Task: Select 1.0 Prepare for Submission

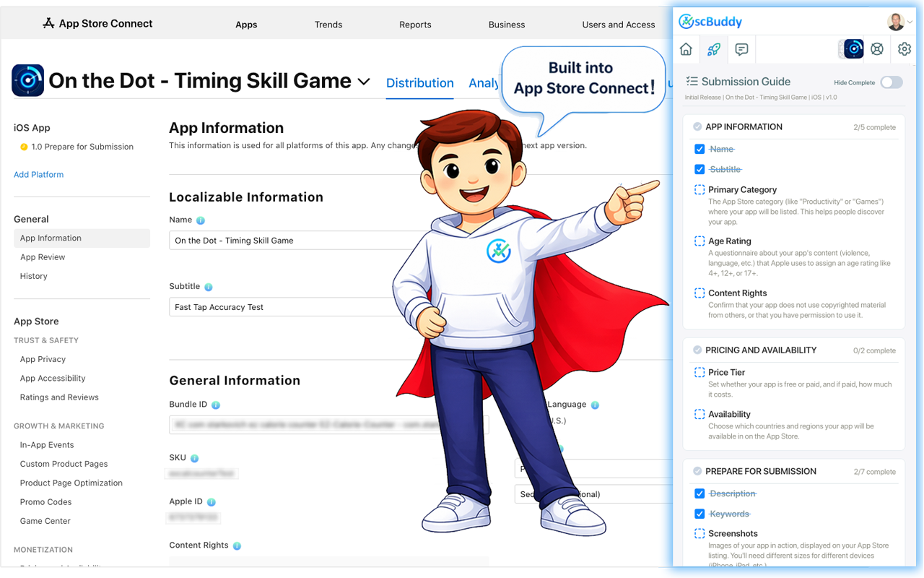Action: tap(82, 147)
